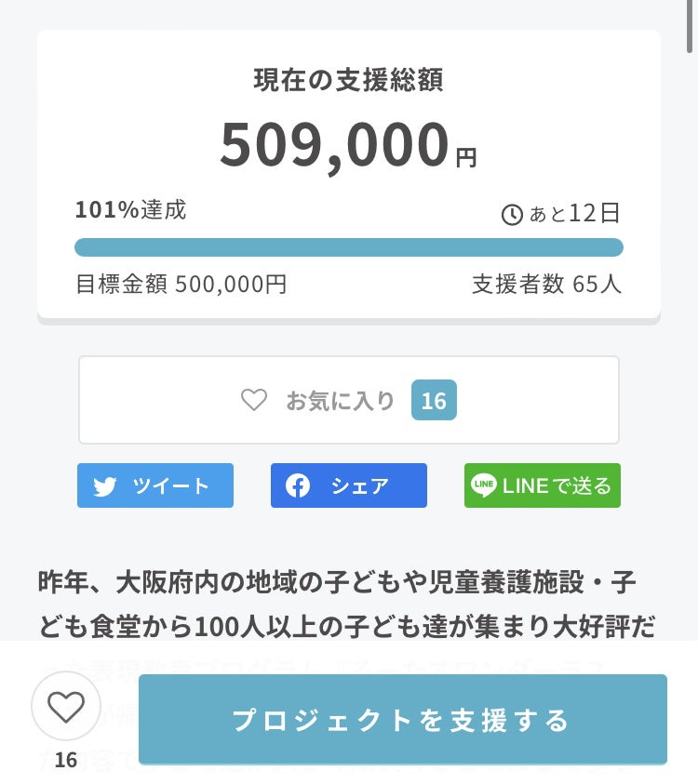The height and width of the screenshot is (784, 698).
Task: Click the 目標金額 500,000円 label
Action: [x=181, y=284]
